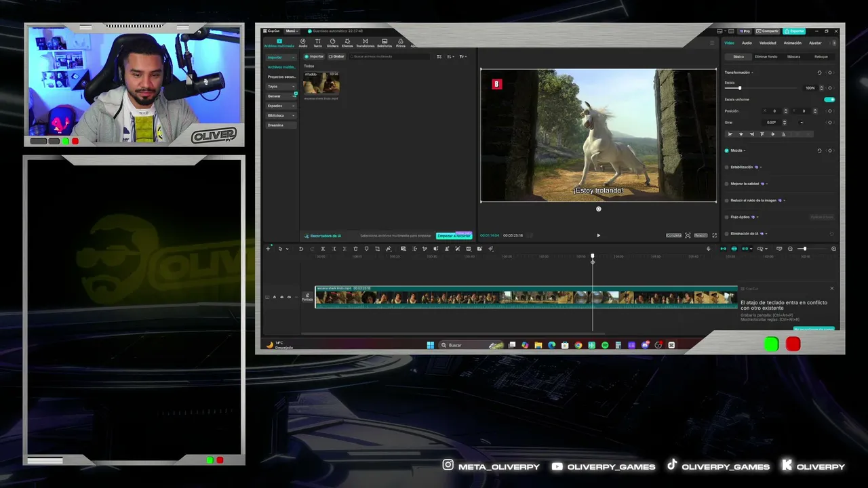Enable the Flujo óptico checkbox
This screenshot has height=488, width=868.
click(x=727, y=217)
